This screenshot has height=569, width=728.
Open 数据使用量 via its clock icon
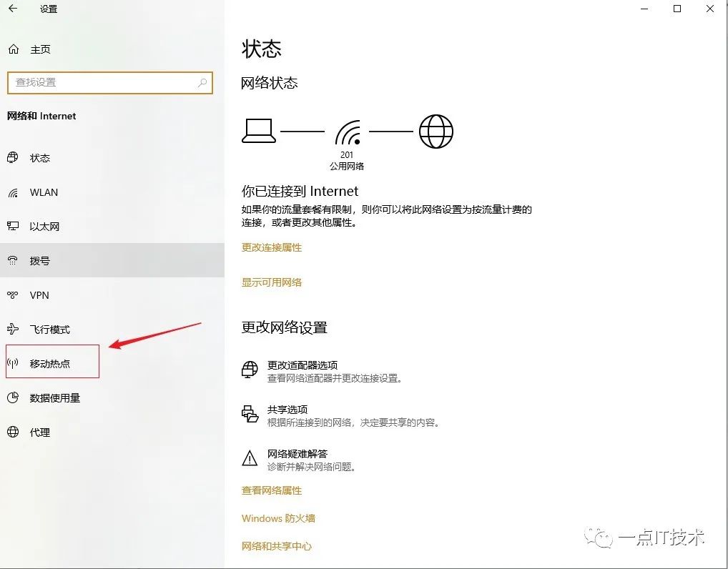coord(13,398)
